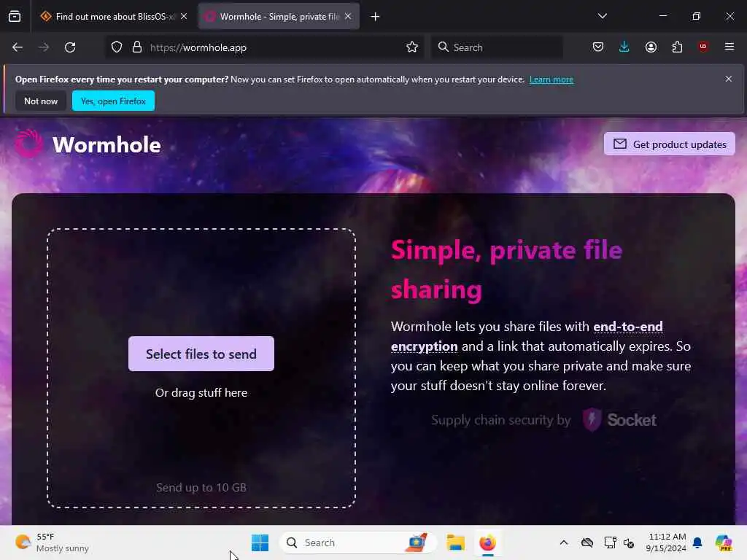Open the Extensions puzzle icon
747x560 pixels.
677,47
